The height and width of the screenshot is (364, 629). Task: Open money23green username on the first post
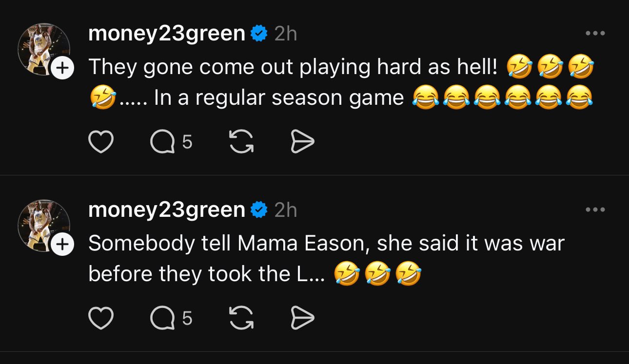tap(167, 34)
